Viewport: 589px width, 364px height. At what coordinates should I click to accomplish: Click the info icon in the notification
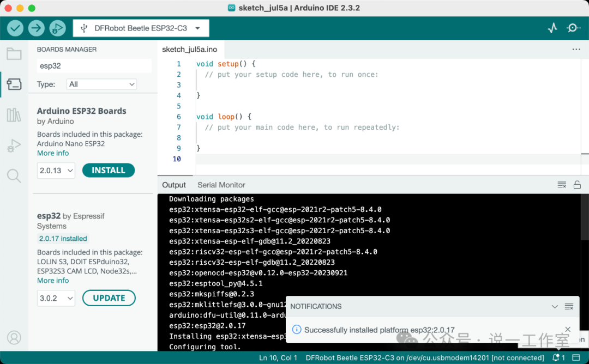coord(296,330)
